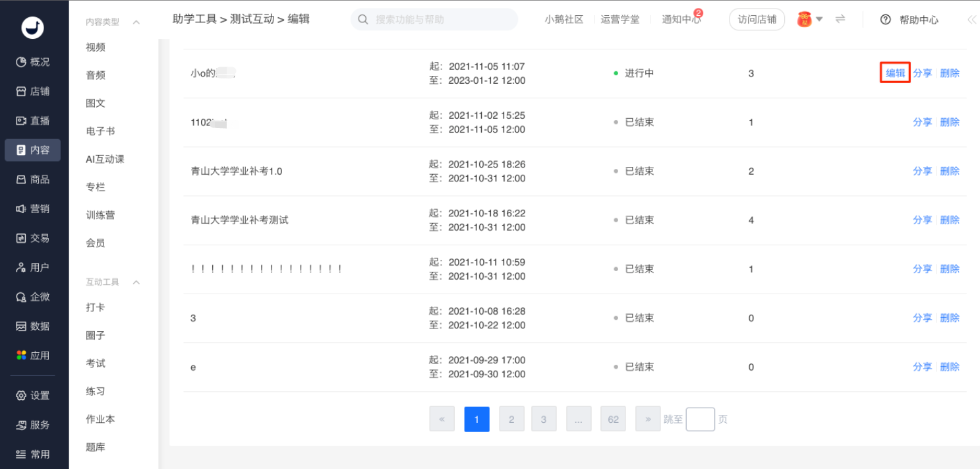Click 编辑 for the in-progress item
This screenshot has height=469, width=980.
[x=895, y=73]
